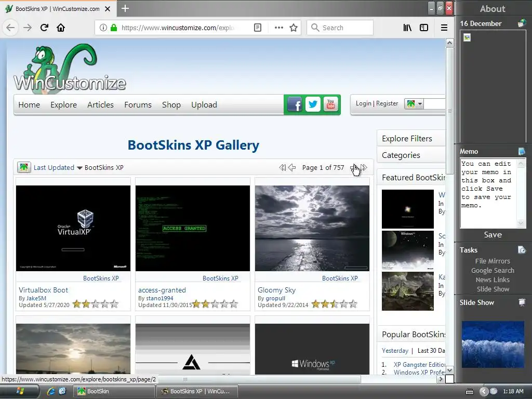Image resolution: width=532 pixels, height=399 pixels.
Task: Open News Links task link
Action: coord(493,280)
